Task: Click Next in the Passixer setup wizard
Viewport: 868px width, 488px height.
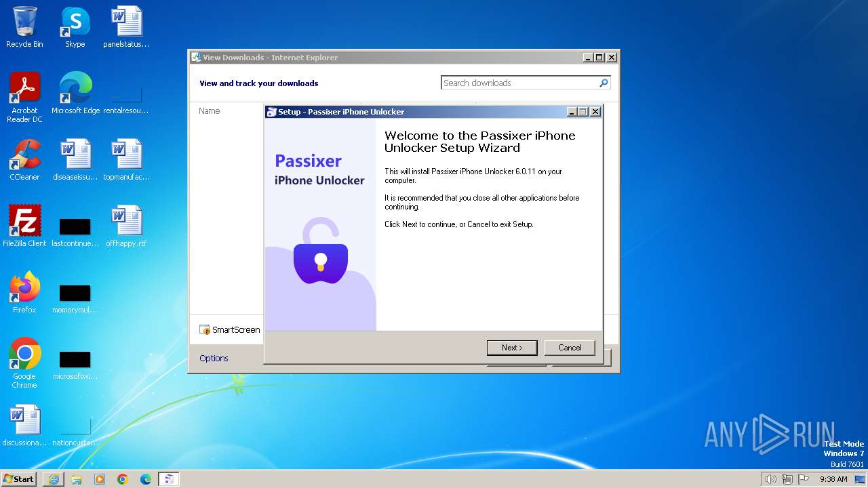Action: tap(512, 348)
